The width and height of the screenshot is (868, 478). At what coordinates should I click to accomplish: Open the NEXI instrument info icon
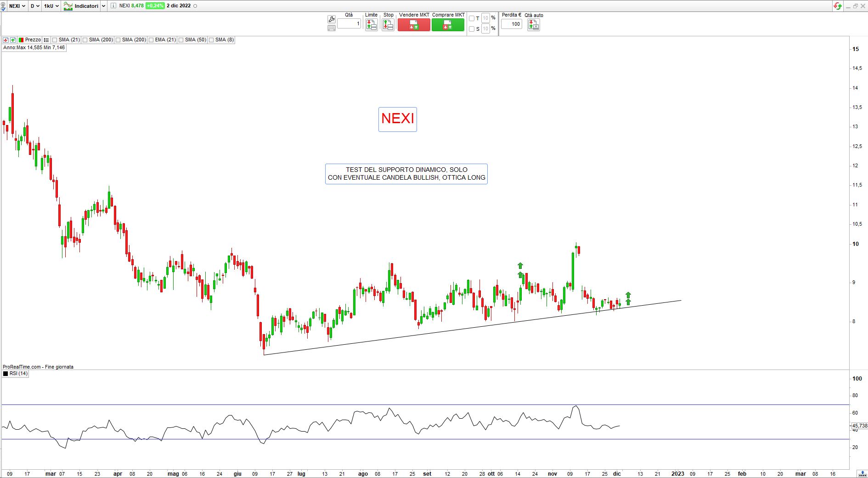(113, 6)
